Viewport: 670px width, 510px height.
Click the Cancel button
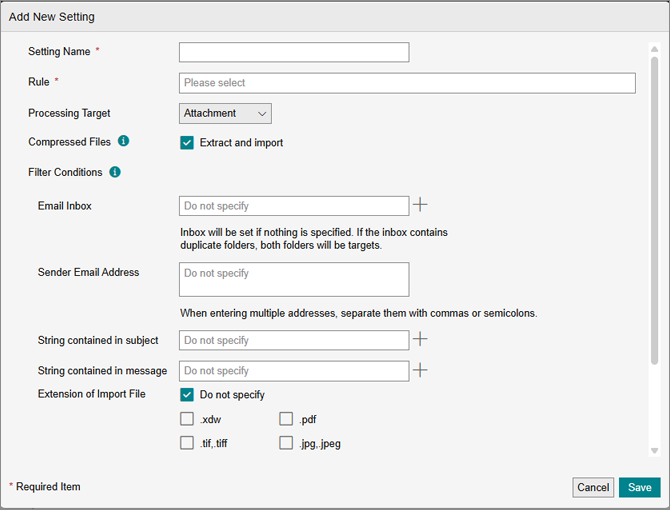coord(593,488)
